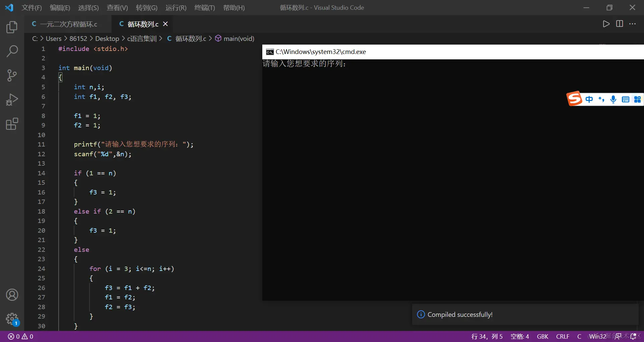
Task: Click the if (1 == n) line
Action: click(x=95, y=173)
